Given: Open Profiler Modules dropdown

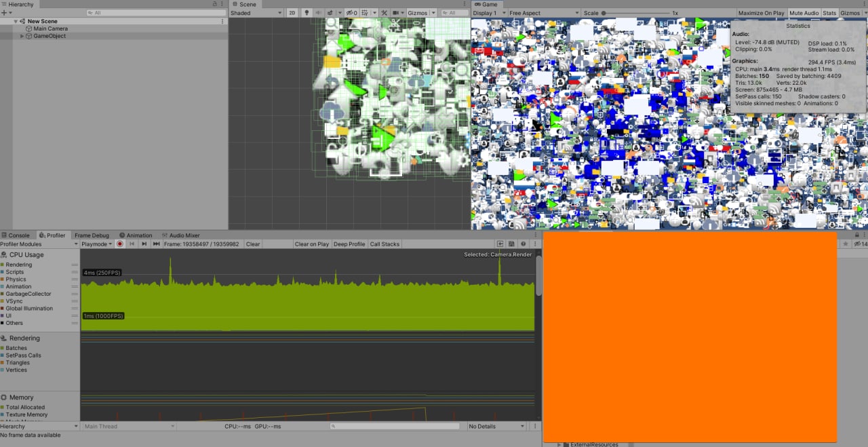Looking at the screenshot, I should (x=39, y=244).
